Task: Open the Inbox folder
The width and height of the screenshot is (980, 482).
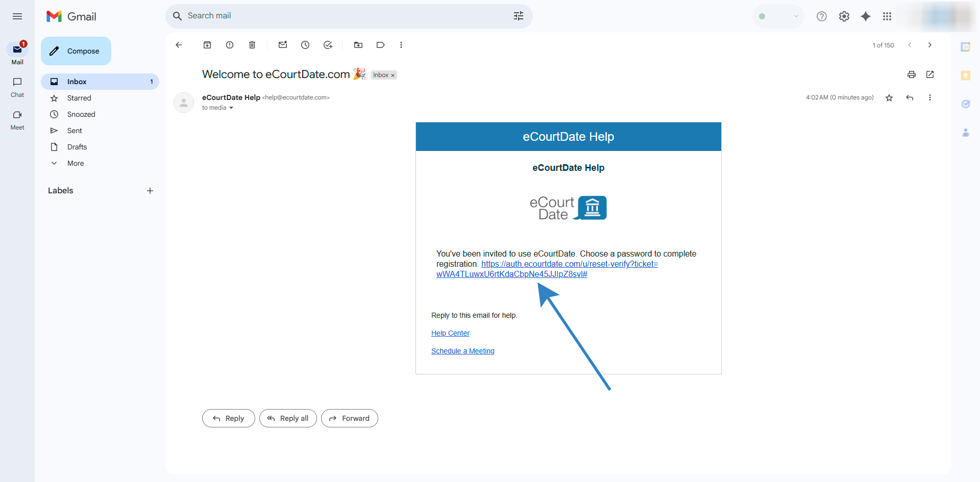Action: 100,82
